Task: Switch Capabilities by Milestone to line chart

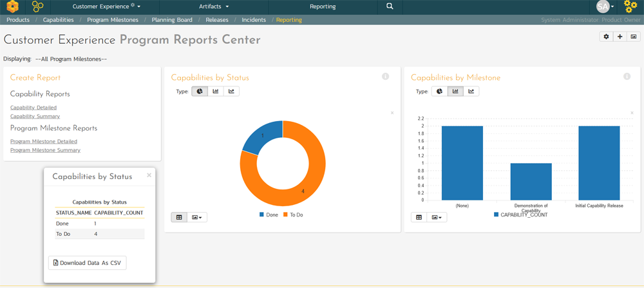Action: pos(471,91)
